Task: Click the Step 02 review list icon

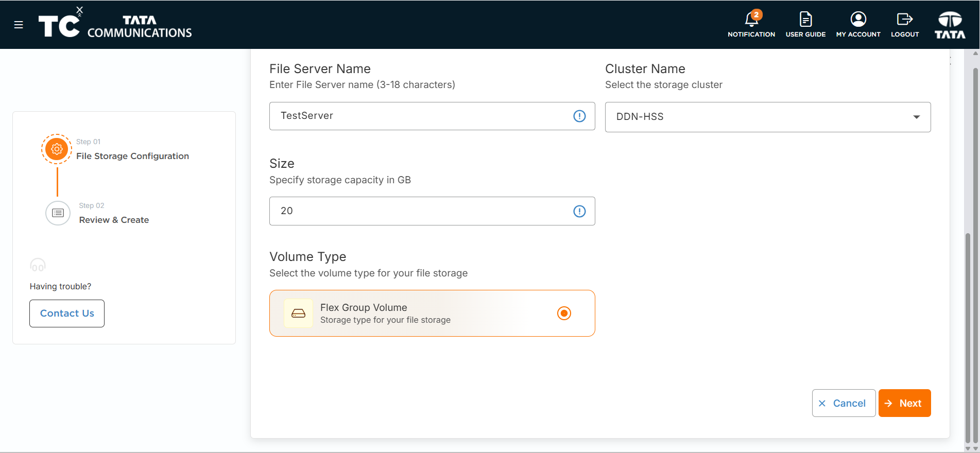Action: [58, 213]
